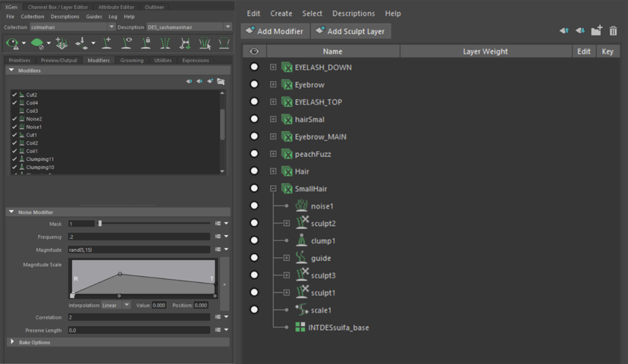Screen dimensions: 628x364
Task: Click the guide with padlock icon
Action: pyautogui.click(x=146, y=43)
